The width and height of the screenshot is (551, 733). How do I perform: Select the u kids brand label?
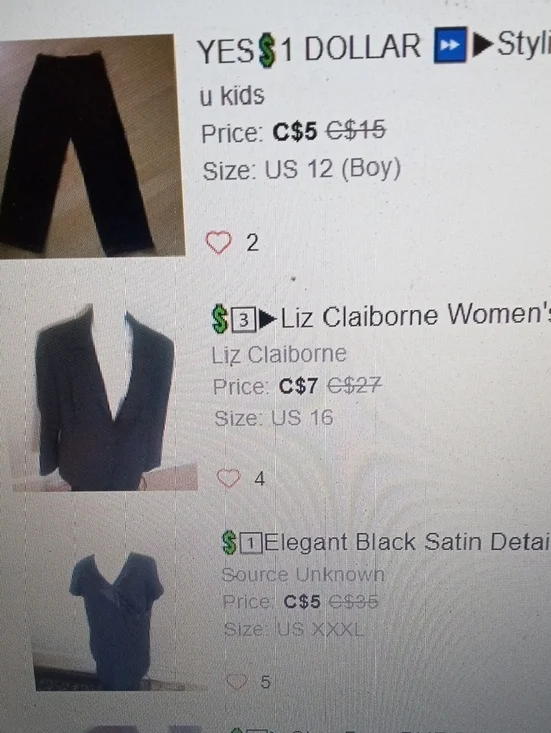click(x=232, y=95)
